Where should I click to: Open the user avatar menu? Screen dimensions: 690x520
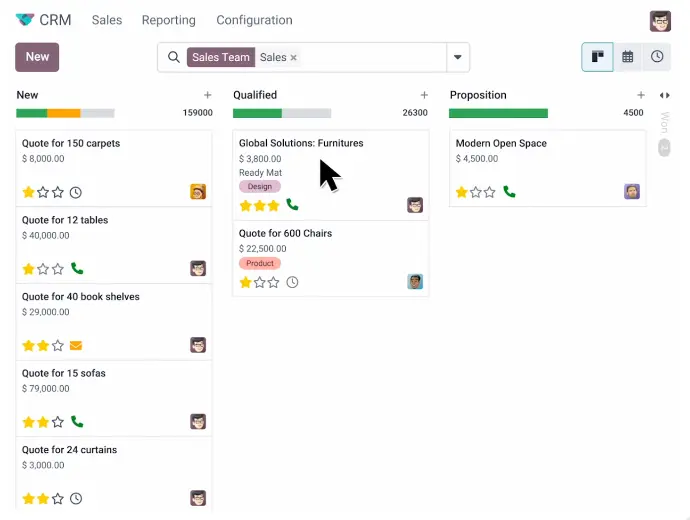point(660,21)
